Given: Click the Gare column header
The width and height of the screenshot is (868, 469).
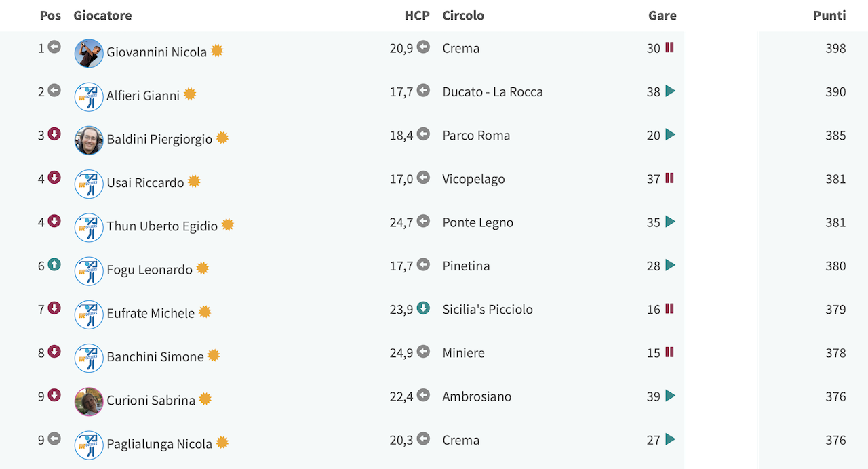Looking at the screenshot, I should (662, 15).
